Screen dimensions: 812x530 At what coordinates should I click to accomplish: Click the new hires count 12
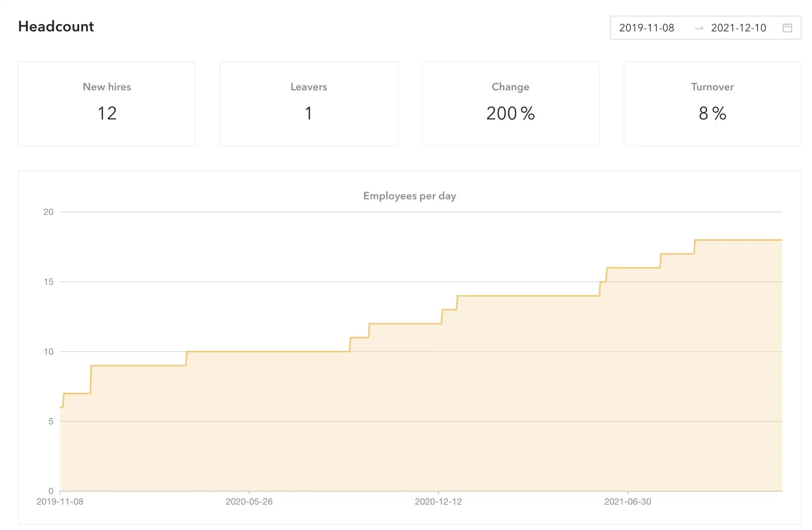(107, 113)
